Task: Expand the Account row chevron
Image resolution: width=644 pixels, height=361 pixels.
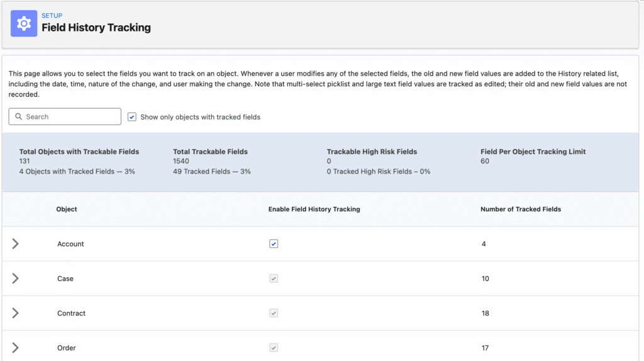Action: [x=16, y=244]
